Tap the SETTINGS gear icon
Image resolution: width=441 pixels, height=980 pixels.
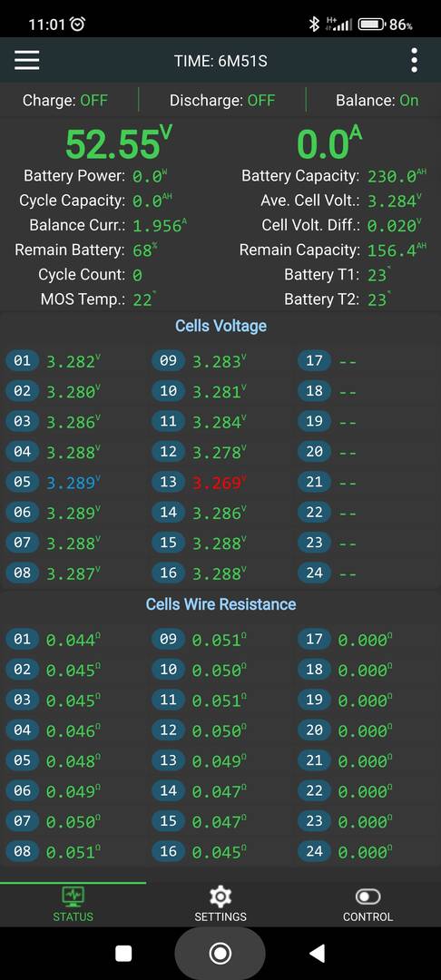(x=220, y=897)
